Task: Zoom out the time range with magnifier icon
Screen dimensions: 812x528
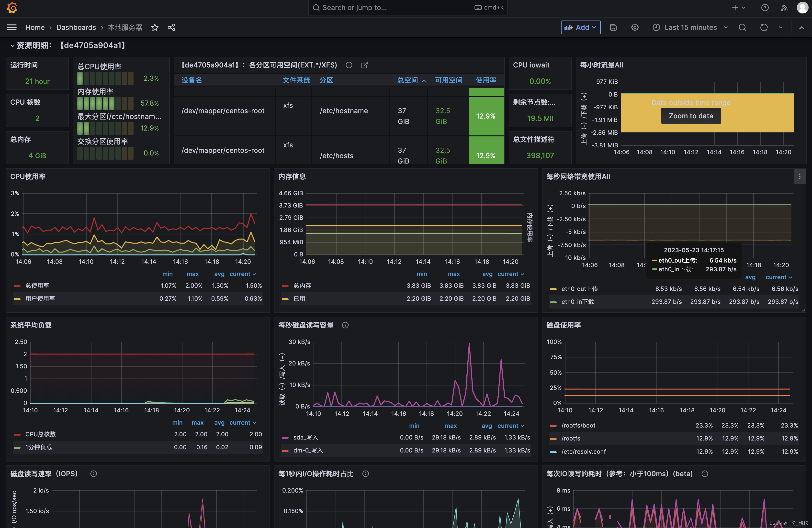Action: click(x=742, y=27)
